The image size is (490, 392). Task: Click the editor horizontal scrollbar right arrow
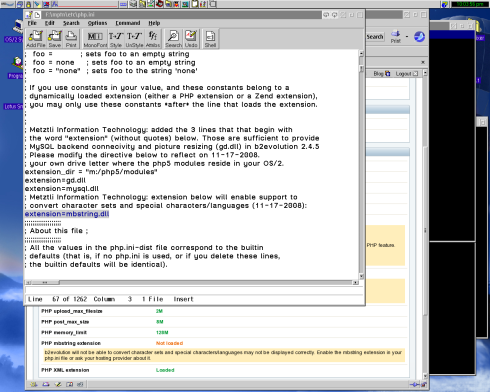click(355, 282)
